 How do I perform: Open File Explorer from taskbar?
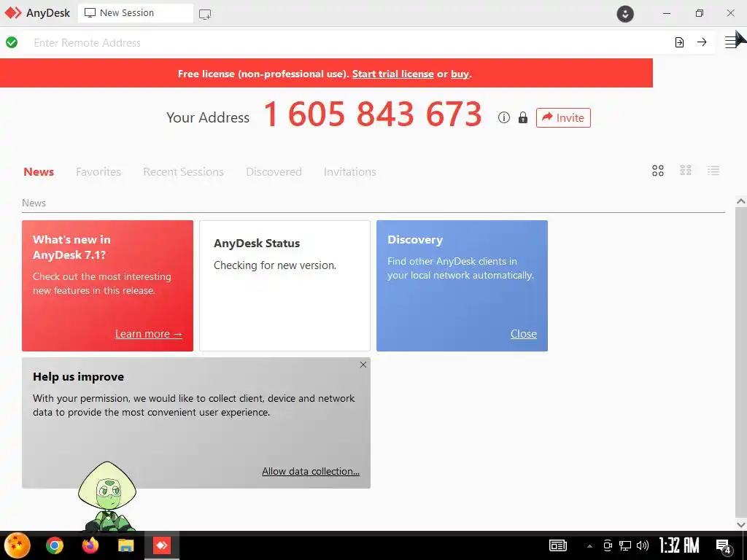(x=125, y=545)
